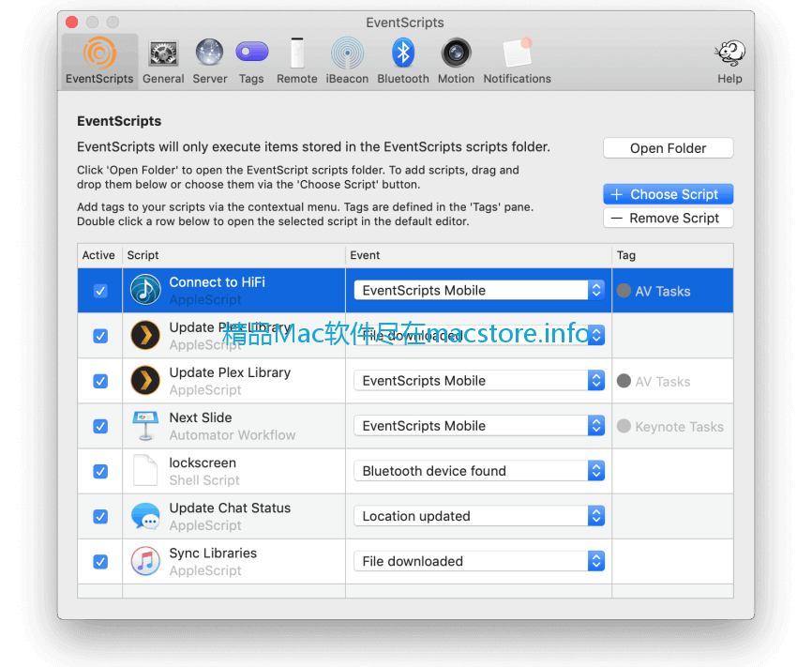Open the Server globe pane
Image resolution: width=812 pixels, height=667 pixels.
pos(210,61)
